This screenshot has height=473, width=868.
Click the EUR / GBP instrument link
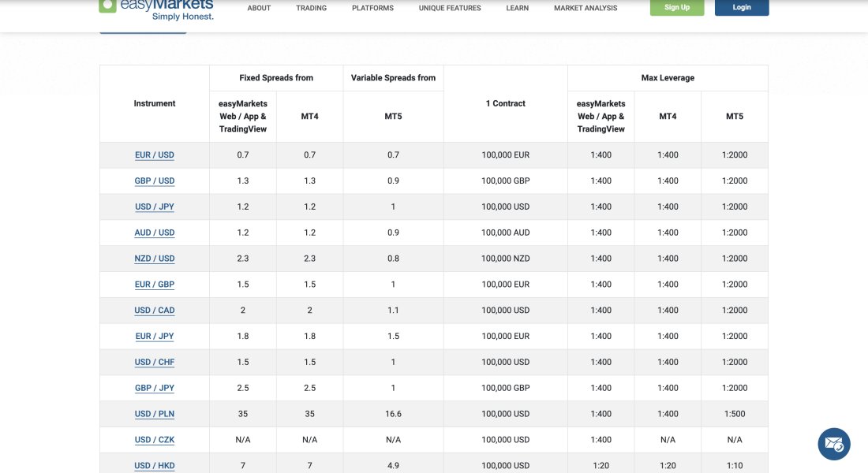155,285
